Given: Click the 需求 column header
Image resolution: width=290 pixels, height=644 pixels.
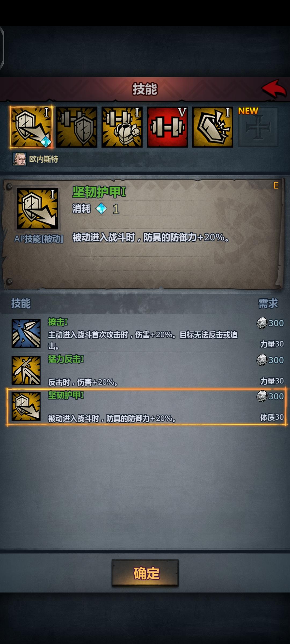Looking at the screenshot, I should pyautogui.click(x=268, y=303).
